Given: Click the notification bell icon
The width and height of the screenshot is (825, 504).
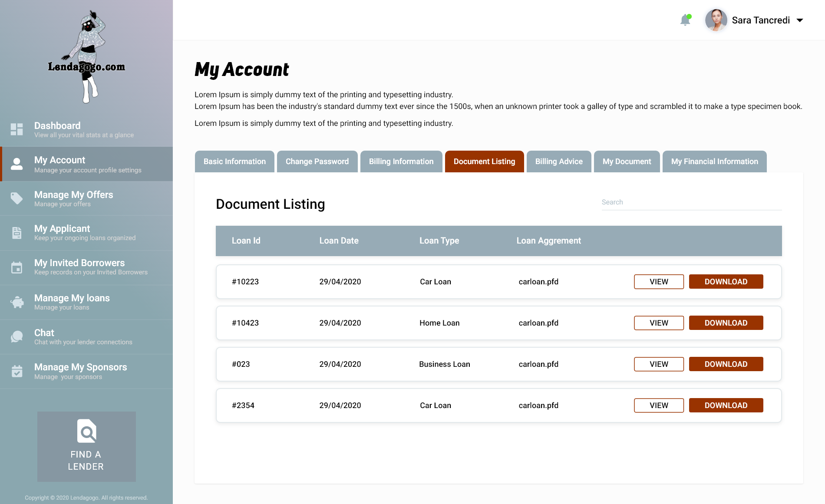Looking at the screenshot, I should point(685,20).
